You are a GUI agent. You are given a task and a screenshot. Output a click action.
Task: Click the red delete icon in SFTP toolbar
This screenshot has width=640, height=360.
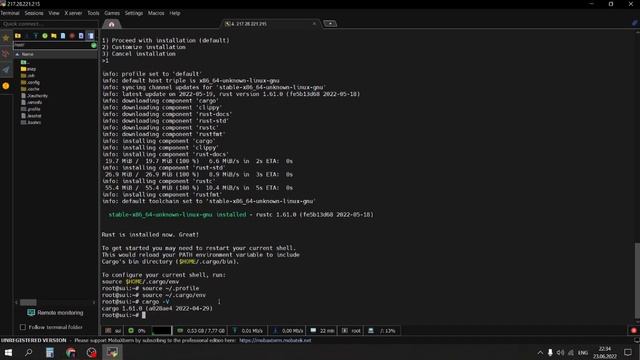[72, 36]
